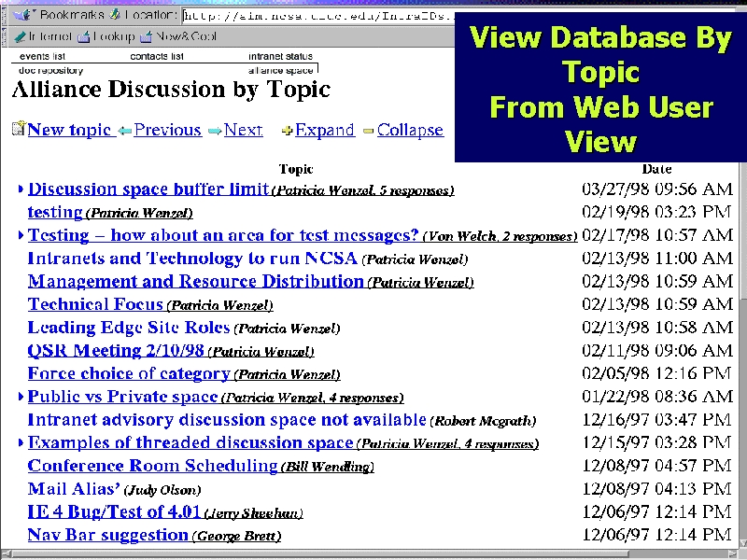The height and width of the screenshot is (560, 747).
Task: Click the Date column header
Action: click(656, 169)
